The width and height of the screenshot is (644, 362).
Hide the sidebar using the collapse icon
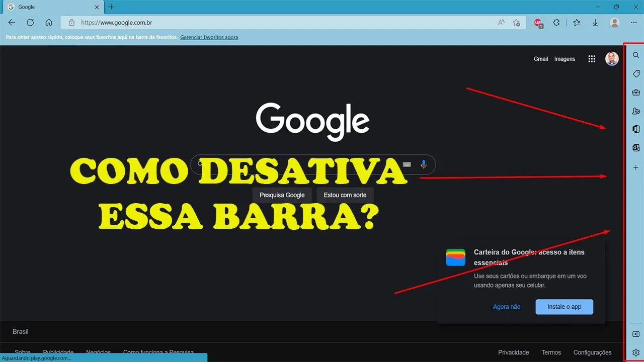pyautogui.click(x=636, y=334)
